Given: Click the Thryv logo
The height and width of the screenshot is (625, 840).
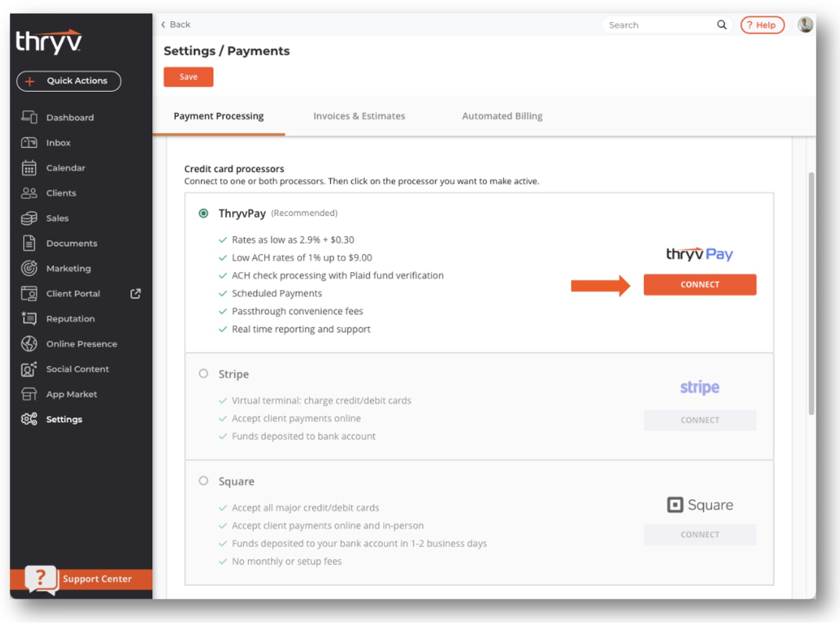Looking at the screenshot, I should (49, 42).
